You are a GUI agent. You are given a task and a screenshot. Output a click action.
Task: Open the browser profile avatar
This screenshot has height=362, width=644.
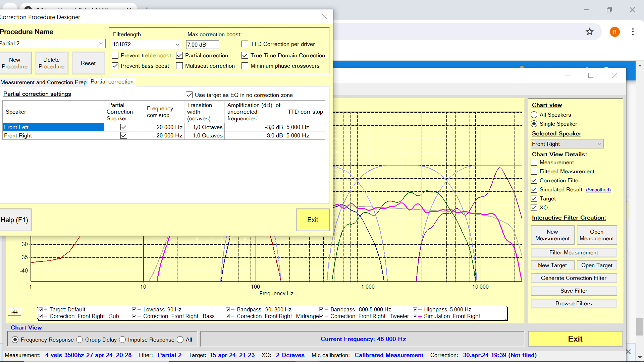click(x=614, y=32)
